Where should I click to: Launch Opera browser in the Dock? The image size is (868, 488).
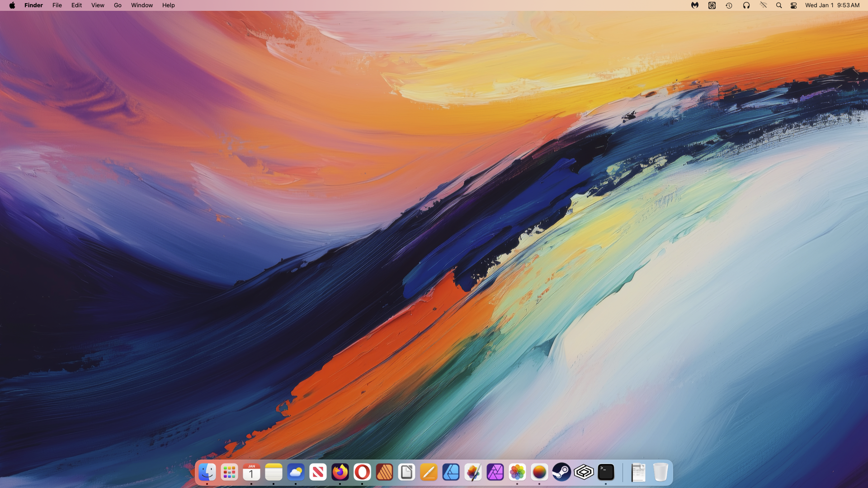(362, 473)
